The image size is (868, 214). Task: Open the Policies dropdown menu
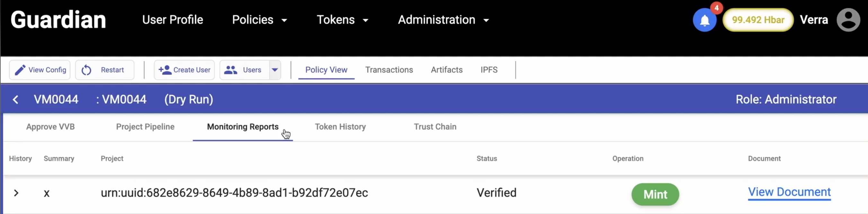point(260,20)
